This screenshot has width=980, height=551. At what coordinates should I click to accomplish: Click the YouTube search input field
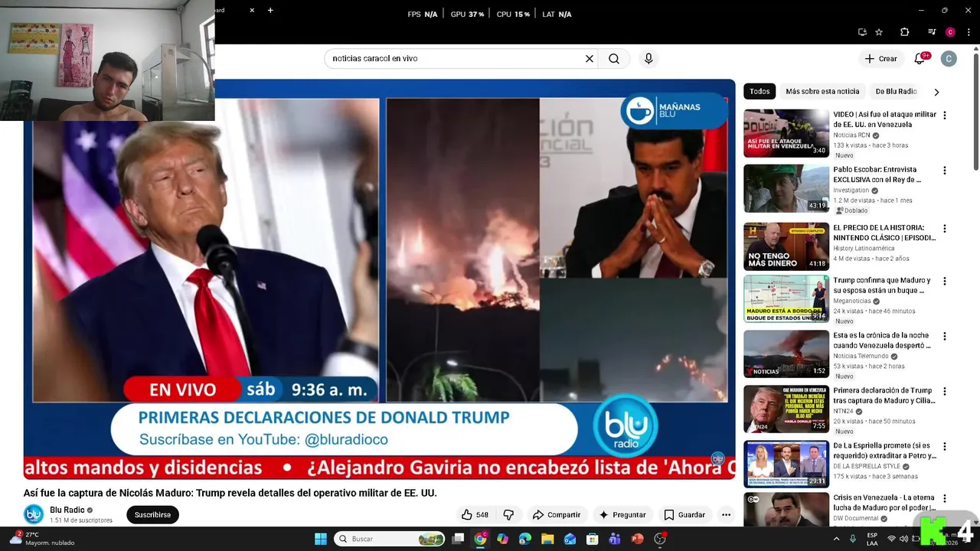[456, 58]
